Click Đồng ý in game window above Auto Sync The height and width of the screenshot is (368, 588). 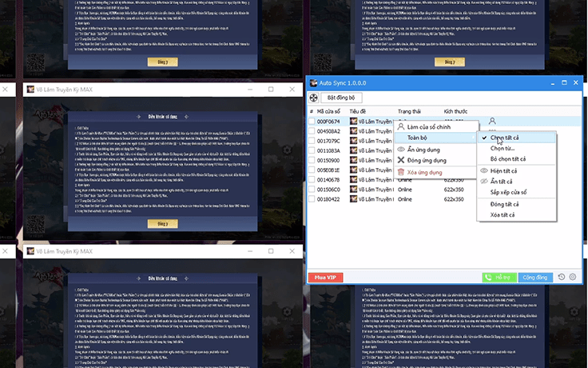point(449,62)
